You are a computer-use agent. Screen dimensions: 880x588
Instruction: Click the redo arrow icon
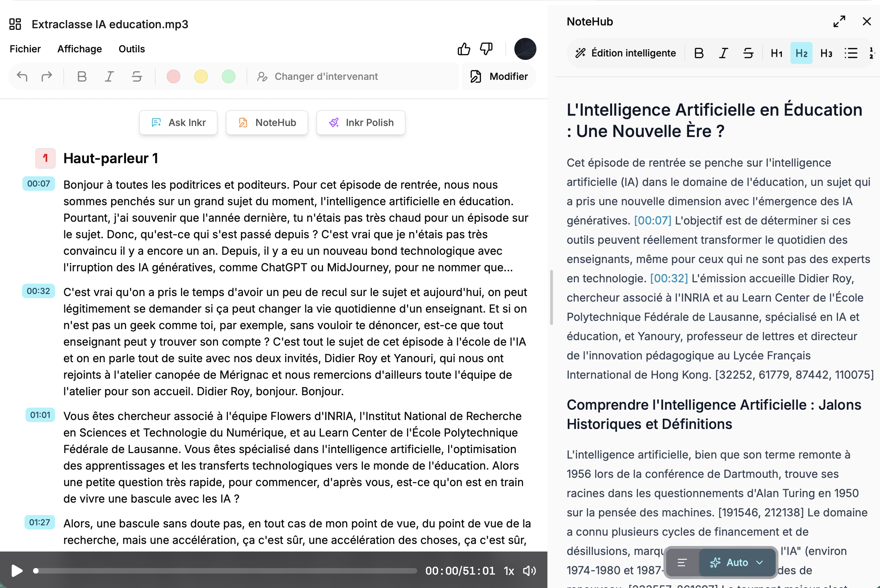point(46,76)
